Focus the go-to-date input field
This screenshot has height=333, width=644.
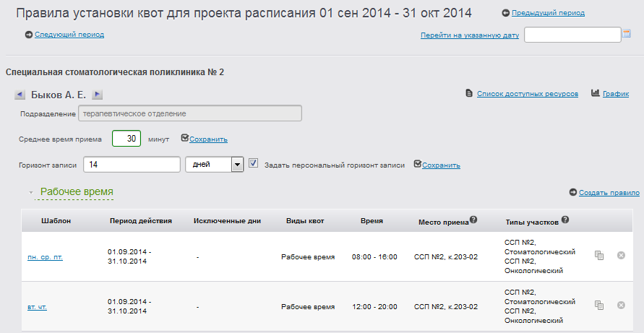point(572,35)
